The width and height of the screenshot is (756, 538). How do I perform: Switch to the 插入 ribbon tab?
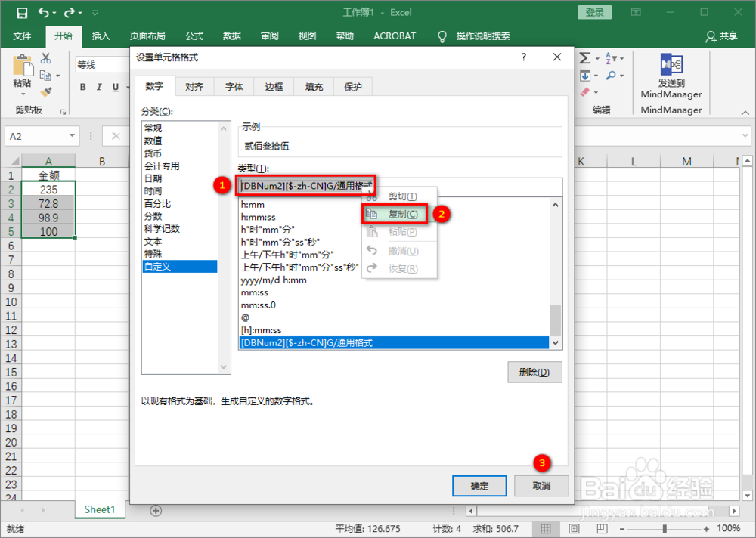coord(101,36)
